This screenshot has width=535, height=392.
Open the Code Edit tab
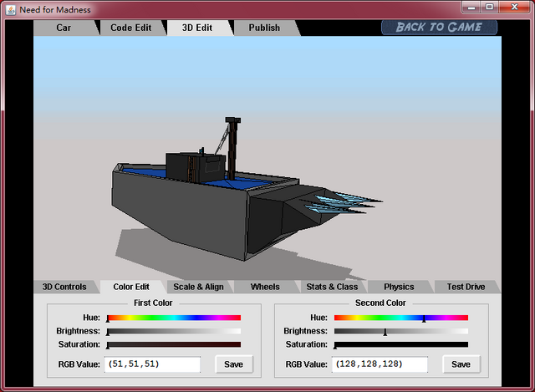(x=131, y=28)
